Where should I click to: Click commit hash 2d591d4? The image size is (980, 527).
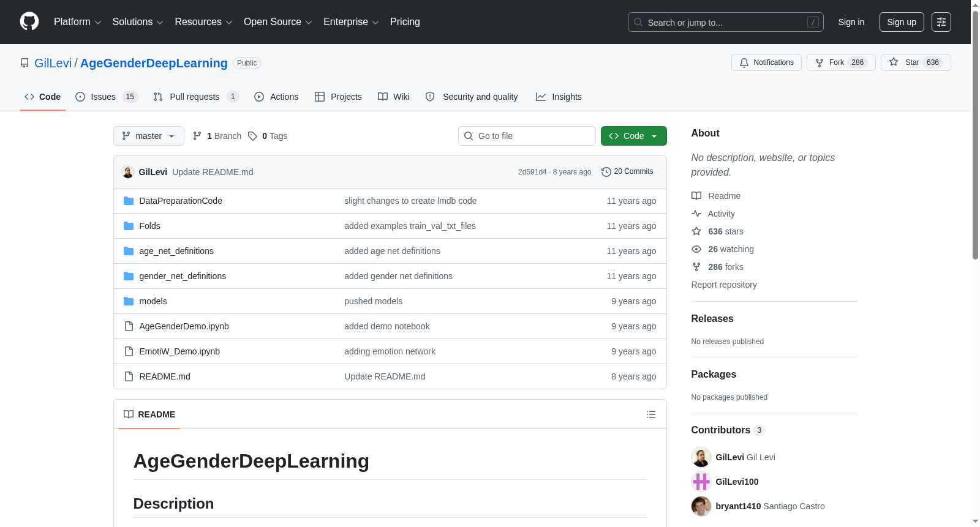click(532, 172)
